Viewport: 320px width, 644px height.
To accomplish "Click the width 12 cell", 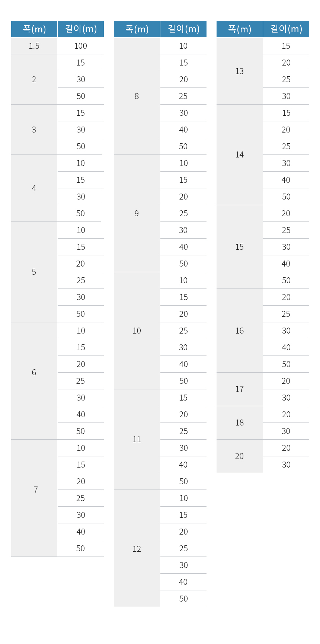I will coord(137,549).
